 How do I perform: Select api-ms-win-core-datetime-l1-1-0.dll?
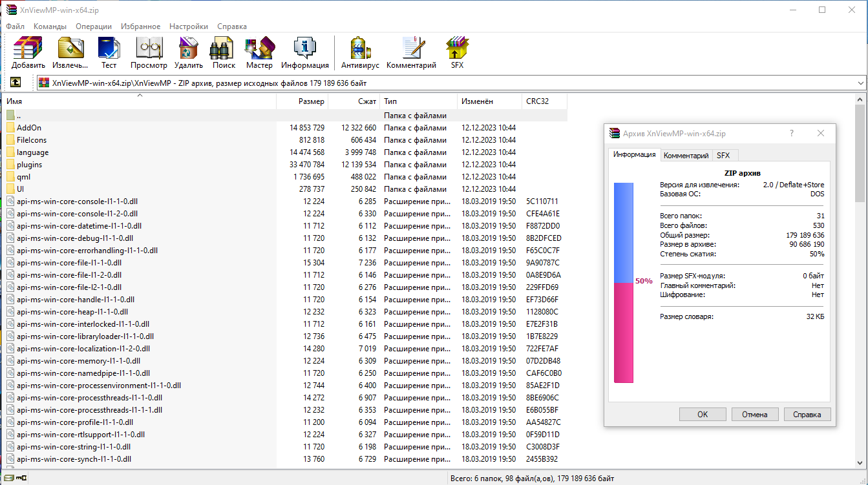pyautogui.click(x=79, y=226)
